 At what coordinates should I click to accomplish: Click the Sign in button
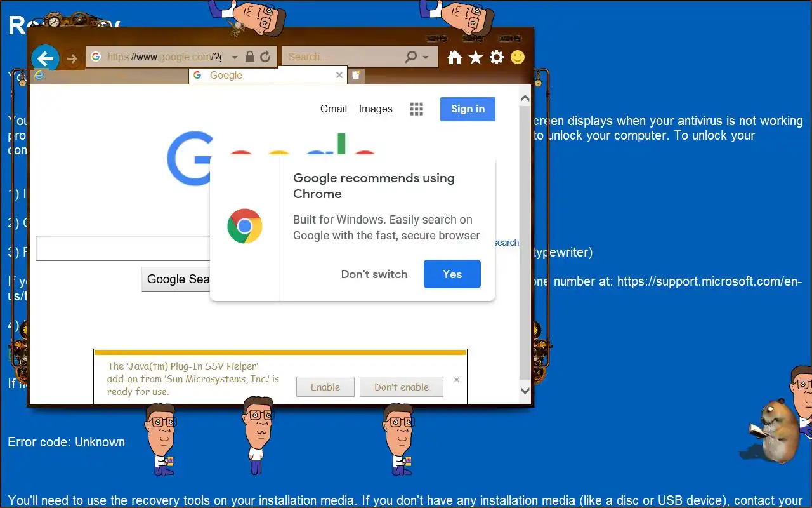468,109
